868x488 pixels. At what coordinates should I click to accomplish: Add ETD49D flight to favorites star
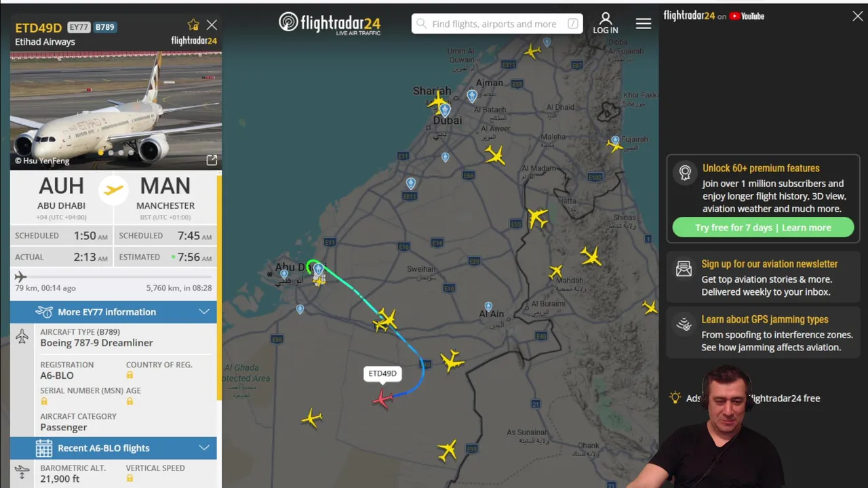(x=193, y=25)
